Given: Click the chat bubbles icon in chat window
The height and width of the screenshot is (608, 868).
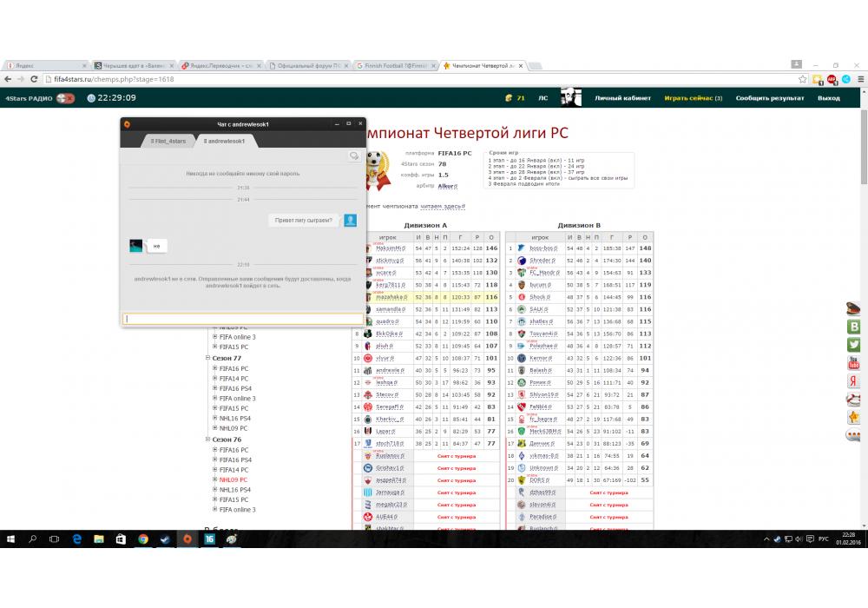Looking at the screenshot, I should (x=353, y=156).
